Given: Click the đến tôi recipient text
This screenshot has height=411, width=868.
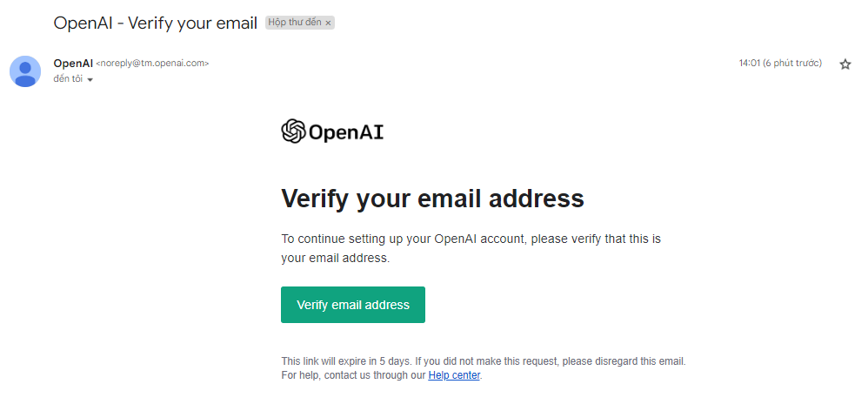Looking at the screenshot, I should [x=68, y=78].
